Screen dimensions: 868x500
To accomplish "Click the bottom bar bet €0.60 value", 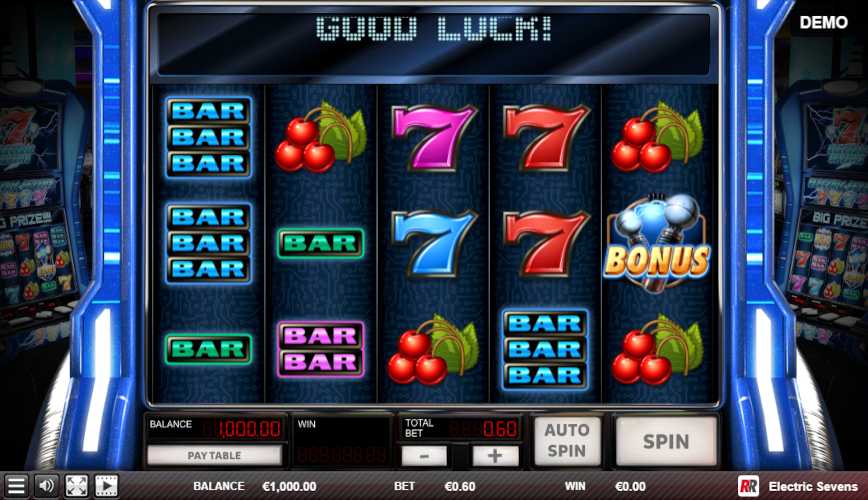I will (x=460, y=486).
